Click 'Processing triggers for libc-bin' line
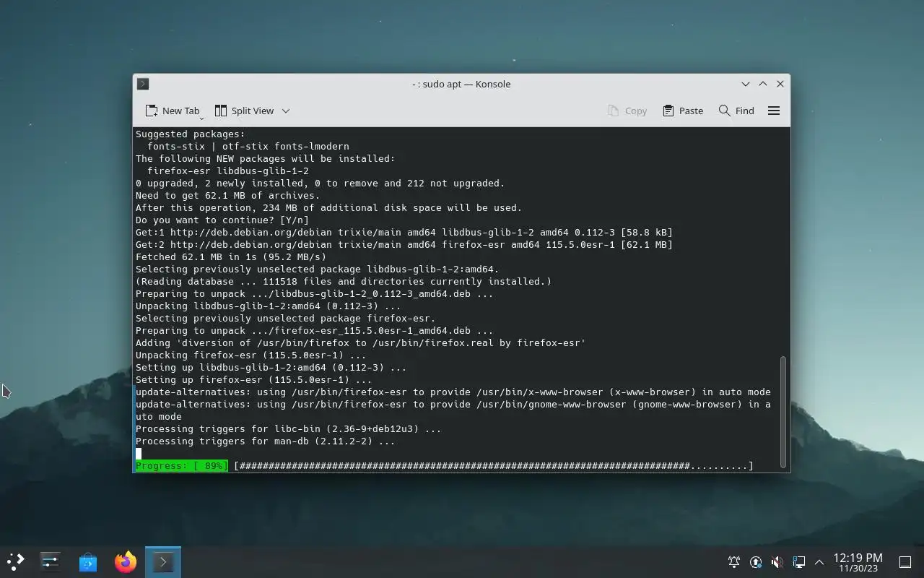Viewport: 924px width, 578px height. point(289,428)
